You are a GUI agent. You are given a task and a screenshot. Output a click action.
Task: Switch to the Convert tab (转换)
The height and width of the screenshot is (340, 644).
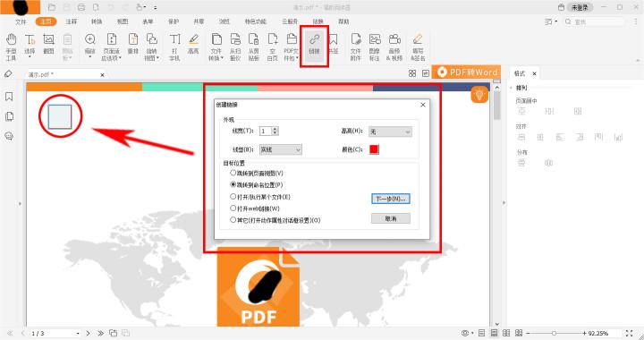tap(97, 21)
